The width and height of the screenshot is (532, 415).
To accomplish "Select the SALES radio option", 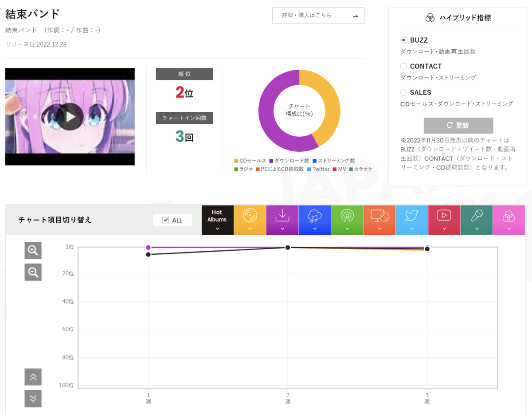I will pos(403,92).
